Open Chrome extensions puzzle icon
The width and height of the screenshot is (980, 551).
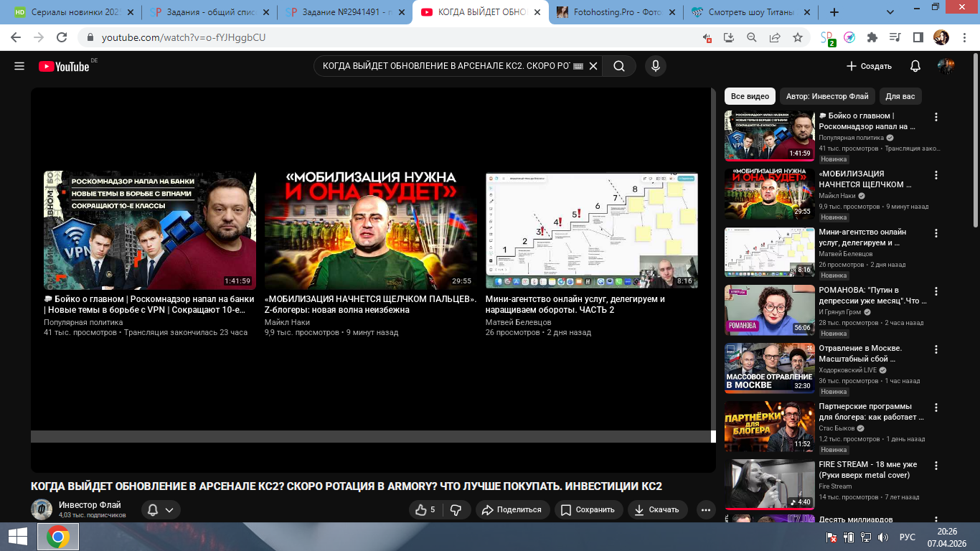(x=872, y=37)
